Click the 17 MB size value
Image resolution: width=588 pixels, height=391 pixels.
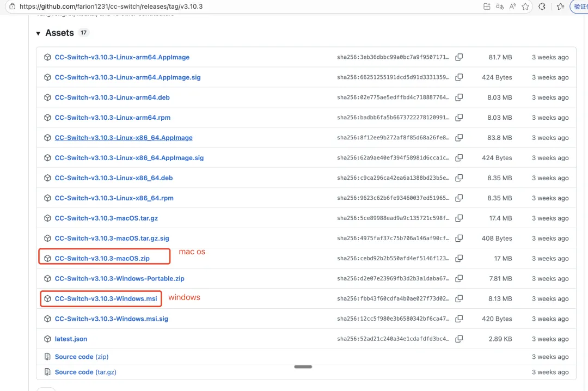pos(503,258)
